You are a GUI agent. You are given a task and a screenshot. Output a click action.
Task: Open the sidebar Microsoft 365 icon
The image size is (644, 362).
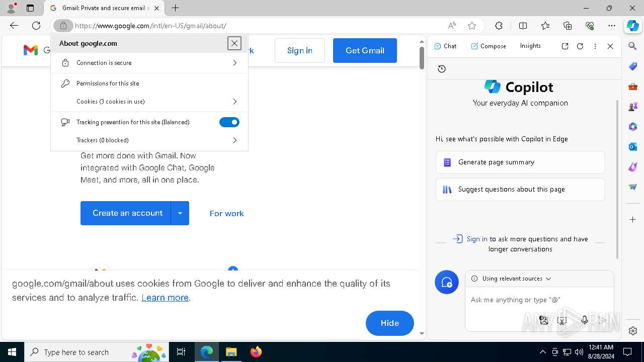(633, 127)
